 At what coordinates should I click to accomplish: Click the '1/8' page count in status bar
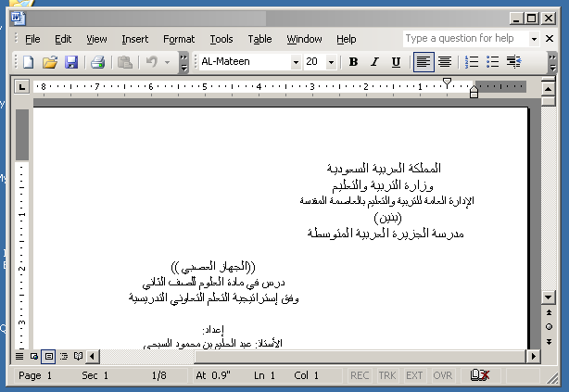coord(159,375)
